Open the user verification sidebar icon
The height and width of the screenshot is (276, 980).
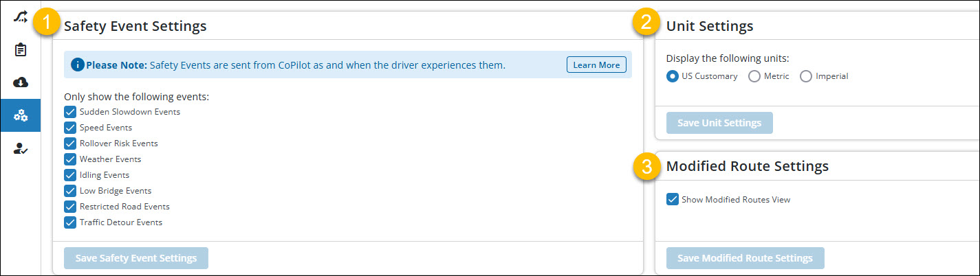20,148
